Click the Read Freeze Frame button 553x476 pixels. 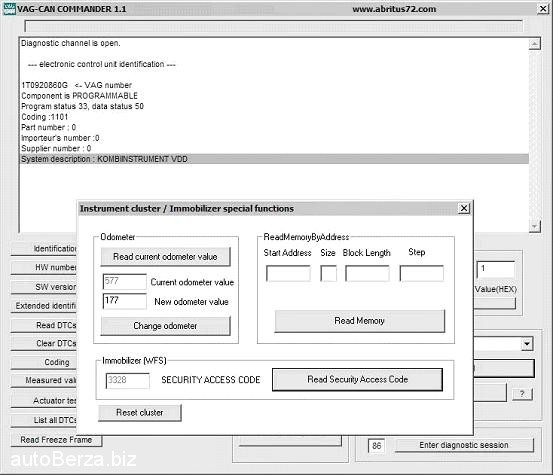coord(56,440)
